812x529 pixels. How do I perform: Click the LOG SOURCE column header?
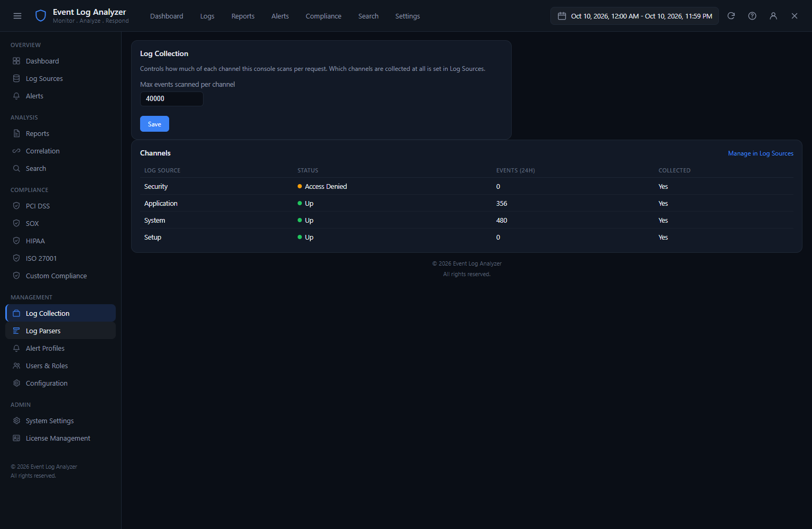162,170
